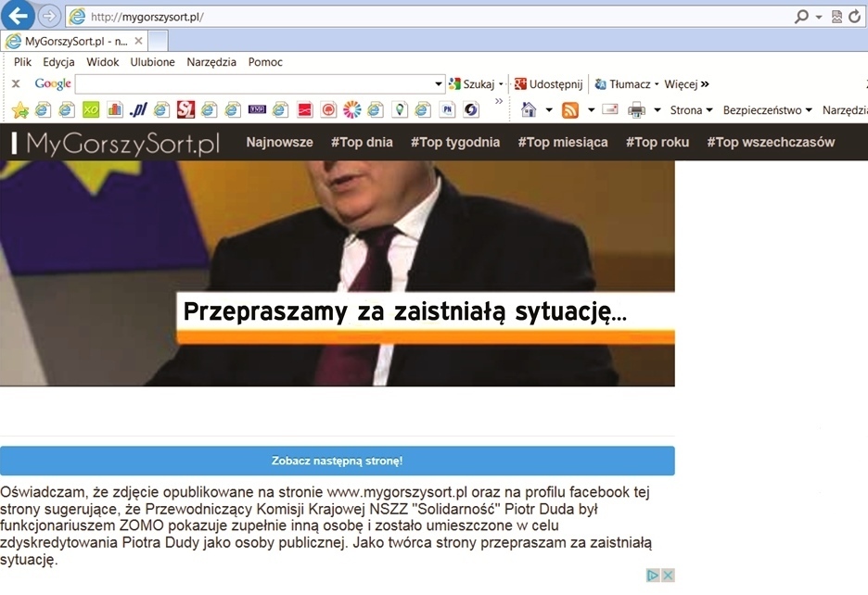Click the Udostępnij button on Google toolbar
This screenshot has width=868, height=595.
click(x=549, y=84)
